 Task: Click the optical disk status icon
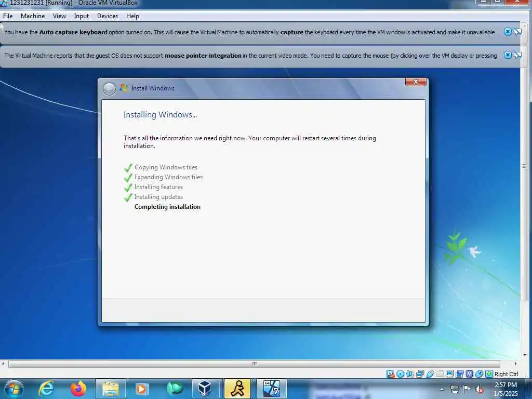coord(401,374)
